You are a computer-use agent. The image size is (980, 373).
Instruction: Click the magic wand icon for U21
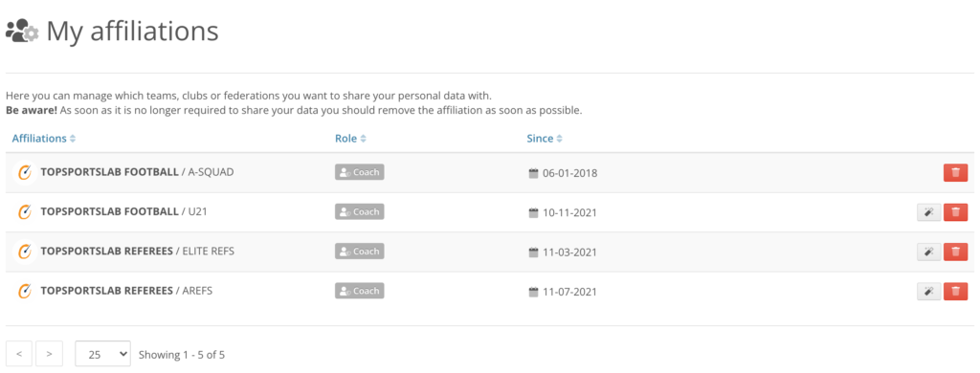tap(928, 212)
